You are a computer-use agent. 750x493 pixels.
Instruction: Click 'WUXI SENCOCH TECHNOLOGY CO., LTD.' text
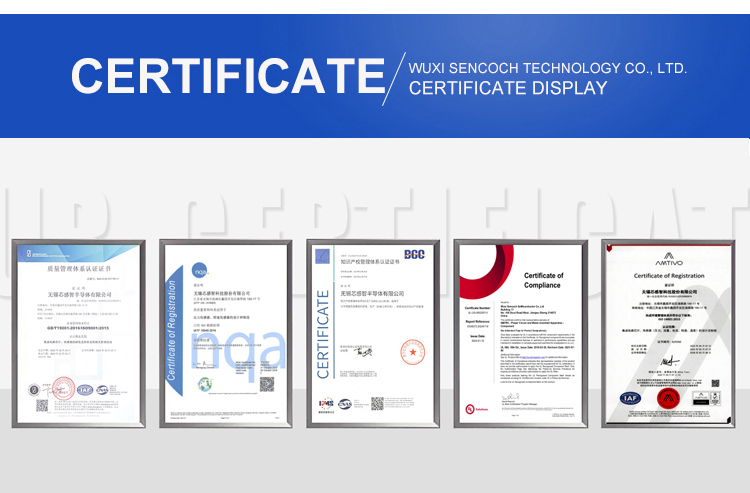click(548, 68)
